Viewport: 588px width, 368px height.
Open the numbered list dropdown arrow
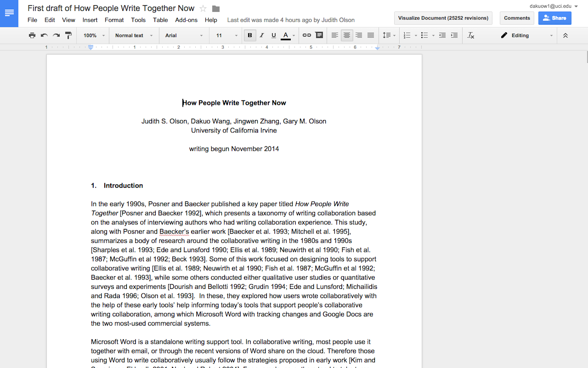point(416,35)
